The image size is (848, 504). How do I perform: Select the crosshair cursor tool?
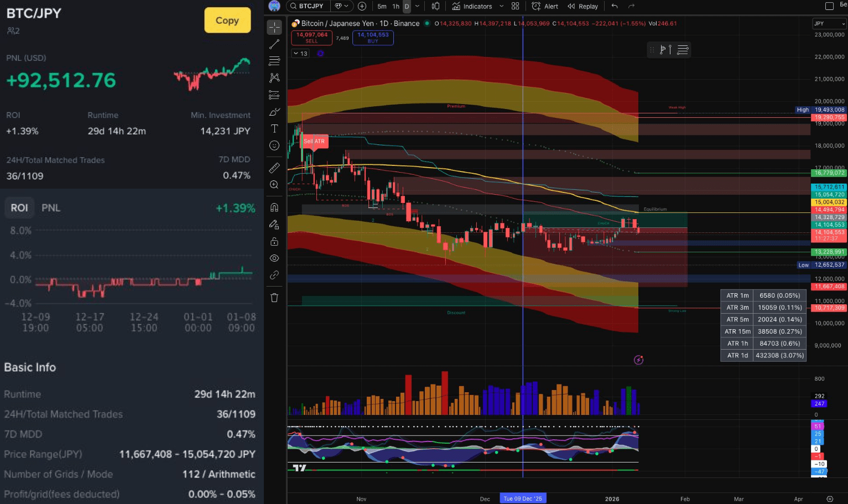coord(274,27)
